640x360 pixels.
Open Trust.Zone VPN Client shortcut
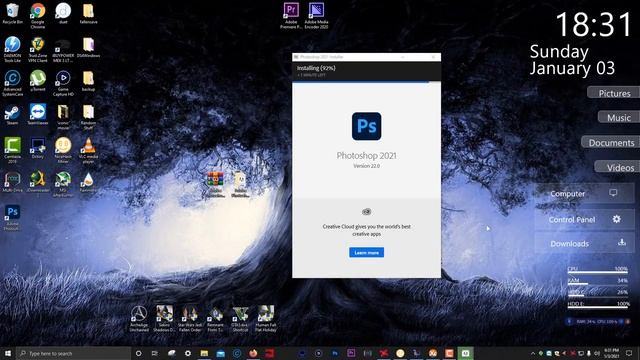(38, 49)
